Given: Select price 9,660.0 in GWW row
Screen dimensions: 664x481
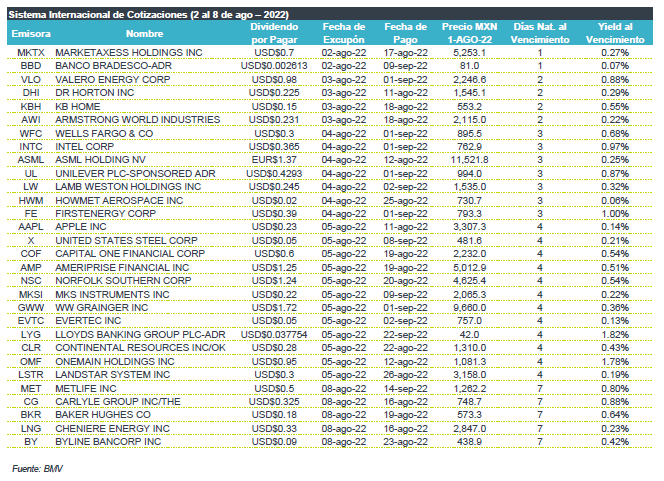Looking at the screenshot, I should [x=470, y=308].
